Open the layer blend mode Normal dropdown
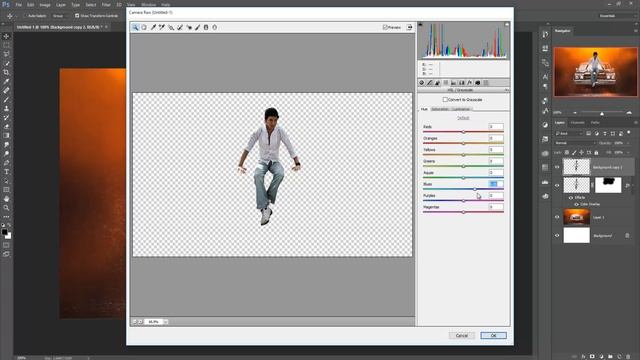Viewport: 640px width, 360px height. [x=575, y=143]
